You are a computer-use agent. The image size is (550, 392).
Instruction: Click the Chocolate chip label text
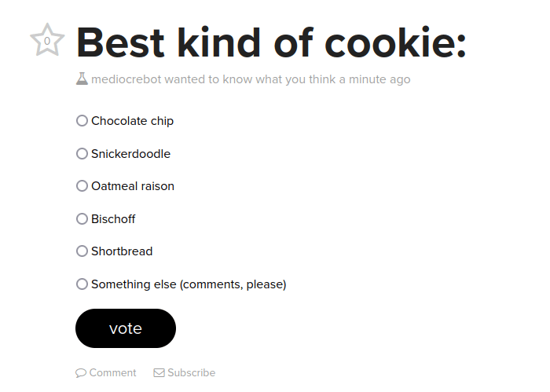132,121
